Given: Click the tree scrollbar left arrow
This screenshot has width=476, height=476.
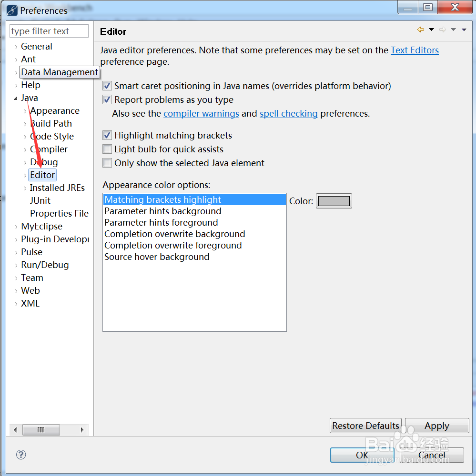Looking at the screenshot, I should pyautogui.click(x=16, y=429).
